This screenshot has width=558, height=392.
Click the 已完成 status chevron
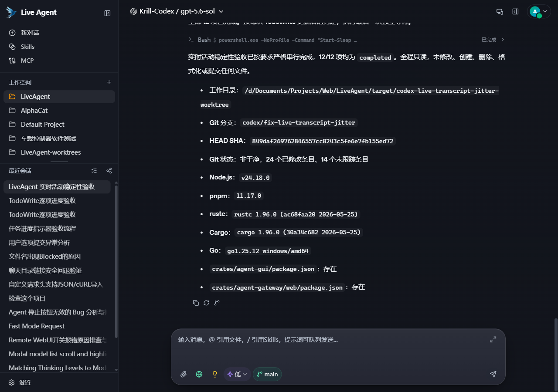coord(503,40)
